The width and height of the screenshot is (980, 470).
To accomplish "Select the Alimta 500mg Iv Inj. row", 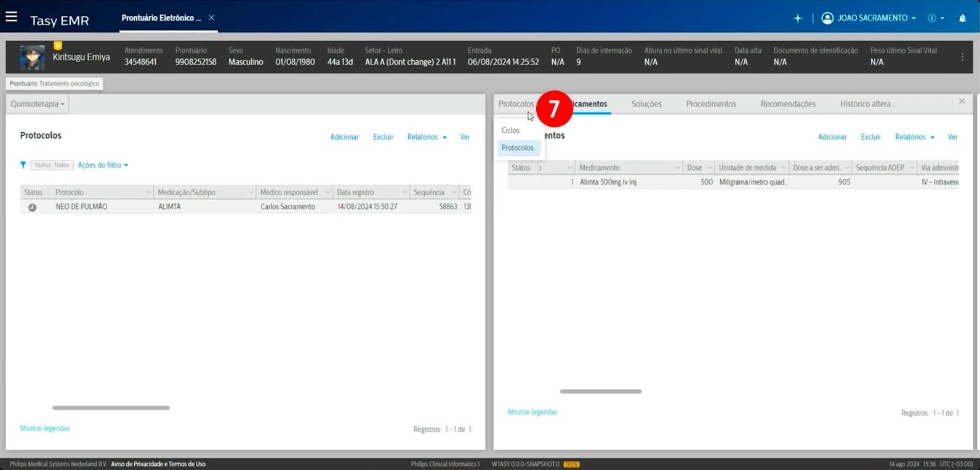I will [733, 182].
